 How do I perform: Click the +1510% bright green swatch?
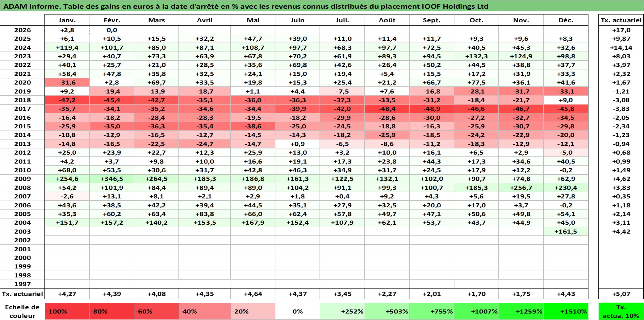566,311
